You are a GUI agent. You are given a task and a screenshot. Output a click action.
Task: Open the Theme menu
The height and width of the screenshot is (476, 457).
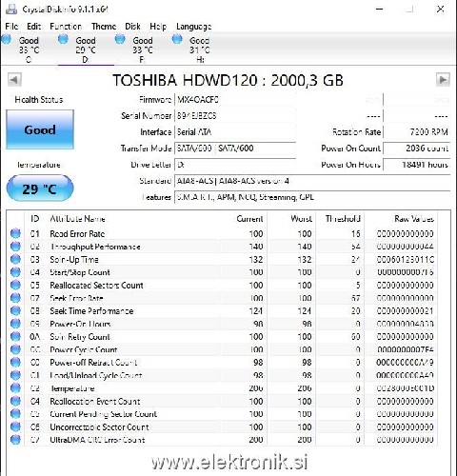(x=104, y=27)
